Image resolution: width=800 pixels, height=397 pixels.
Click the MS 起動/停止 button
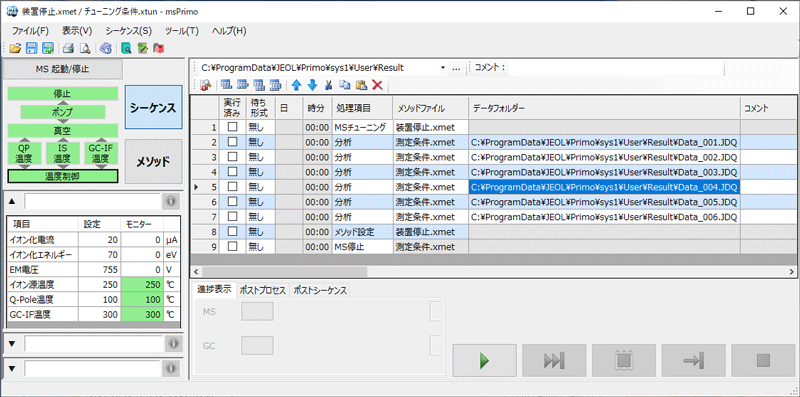(x=63, y=69)
